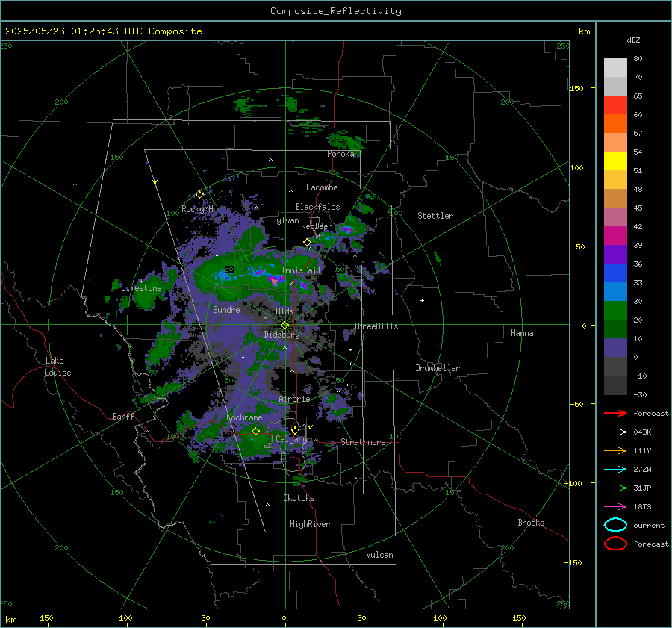Screen dimensions: 672x628
Task: Click the yellow diamond marker above Calgary
Action: pyautogui.click(x=295, y=430)
